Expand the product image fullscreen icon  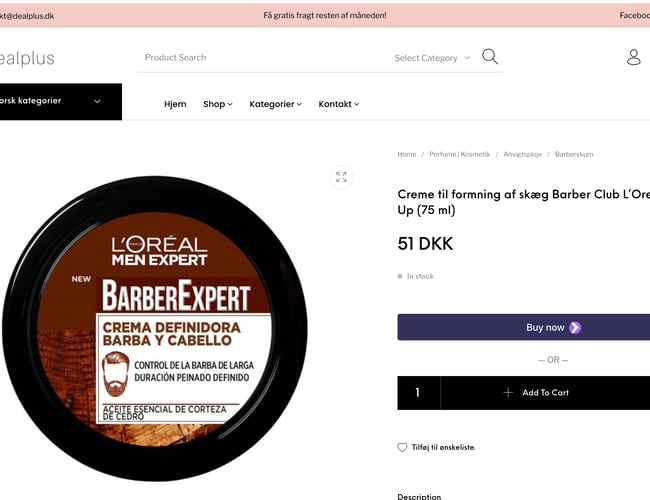point(341,177)
